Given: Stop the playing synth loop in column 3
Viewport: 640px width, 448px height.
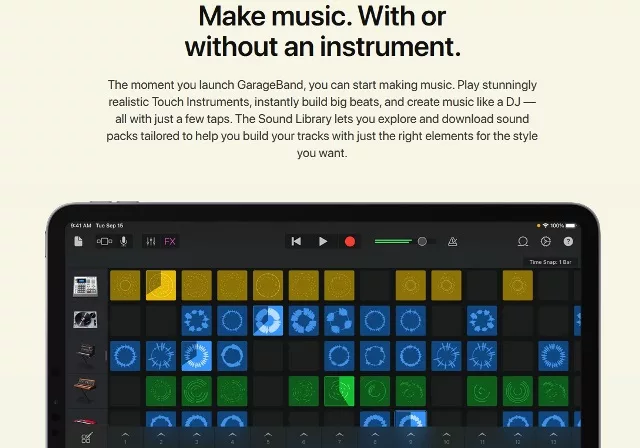Looking at the screenshot, I should click(197, 356).
